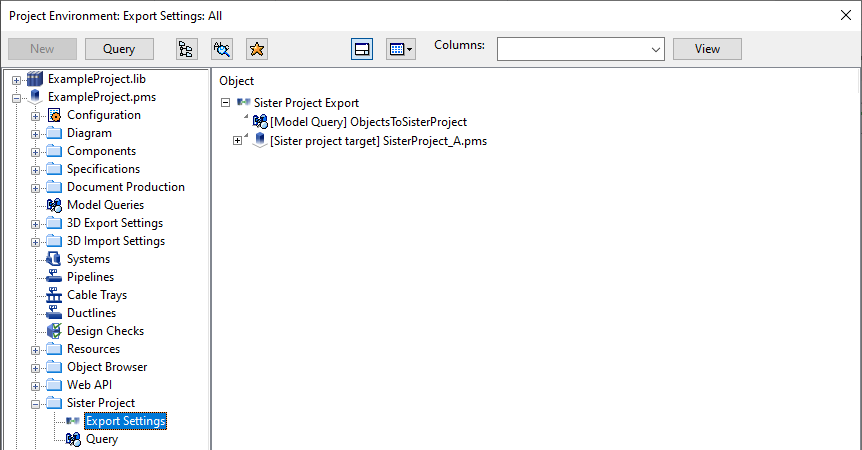This screenshot has width=862, height=450.
Task: Select the Model Queries icon
Action: (x=55, y=205)
